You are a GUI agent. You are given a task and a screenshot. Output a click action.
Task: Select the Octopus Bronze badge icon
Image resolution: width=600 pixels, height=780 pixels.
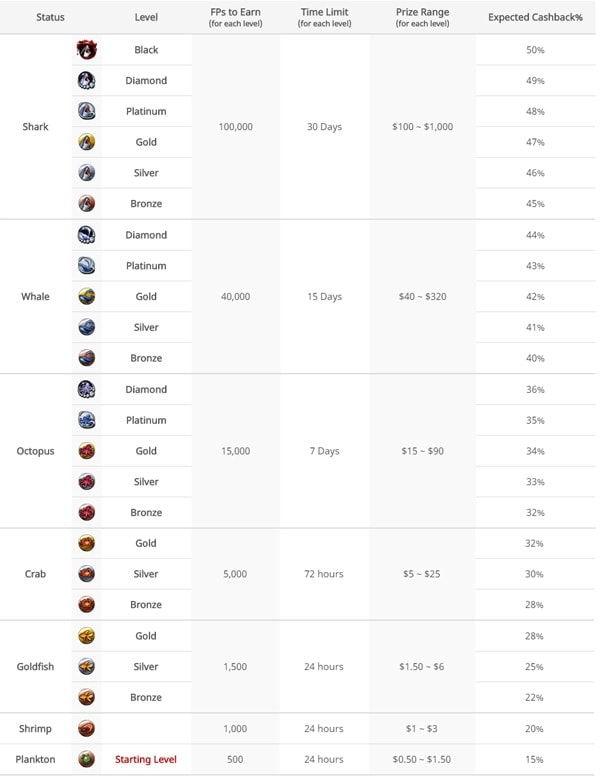[87, 512]
